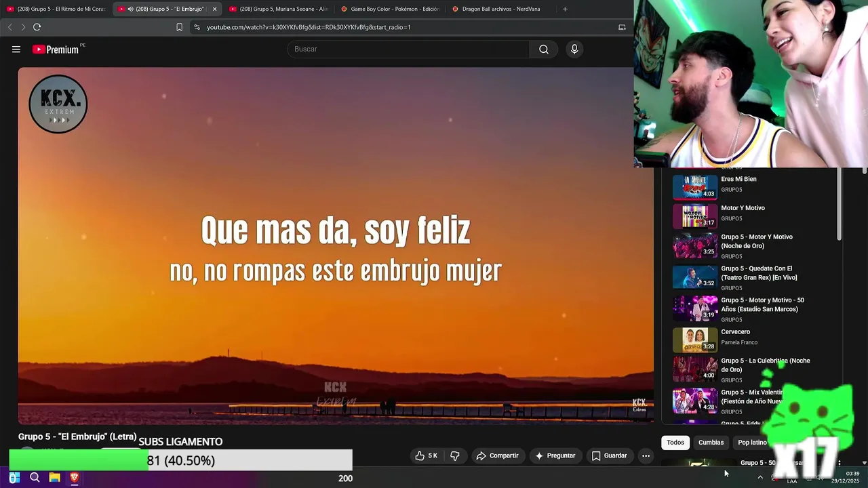Open Windows Start button in taskbar
Viewport: 868px width, 488px height.
tap(14, 478)
